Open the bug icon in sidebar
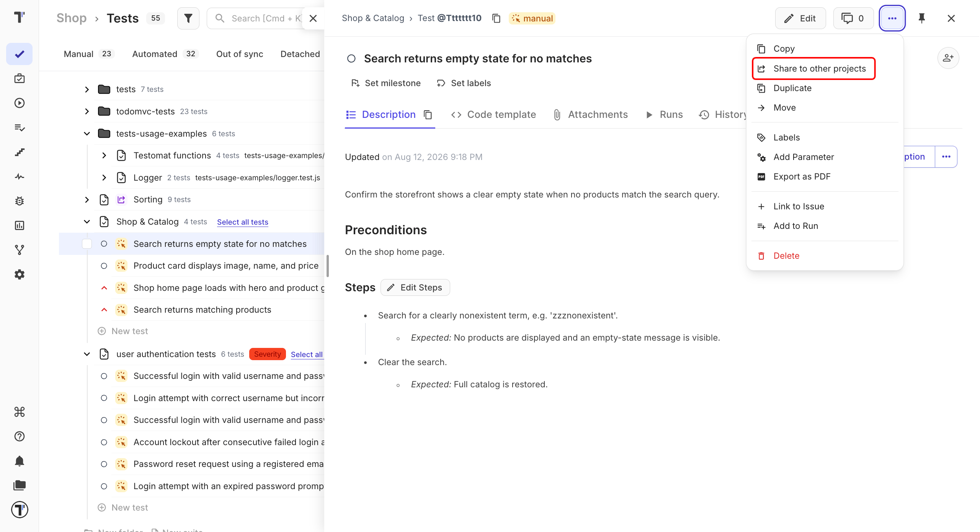Viewport: 980px width, 532px height. click(20, 201)
